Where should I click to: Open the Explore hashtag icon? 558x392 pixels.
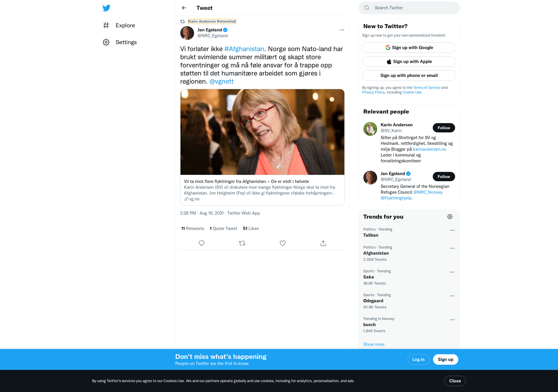pos(106,25)
